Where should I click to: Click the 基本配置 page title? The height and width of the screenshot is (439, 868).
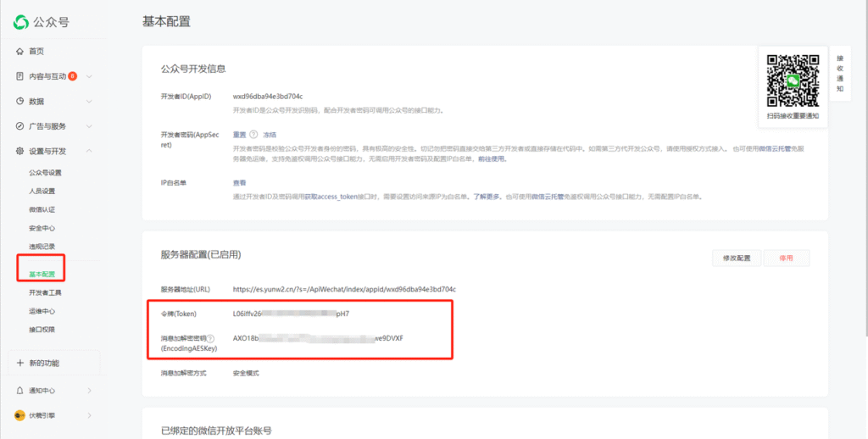click(166, 21)
